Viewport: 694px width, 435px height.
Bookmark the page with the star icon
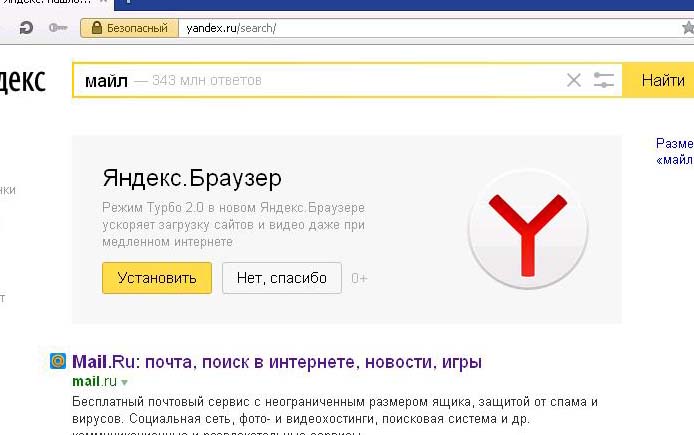(x=688, y=28)
